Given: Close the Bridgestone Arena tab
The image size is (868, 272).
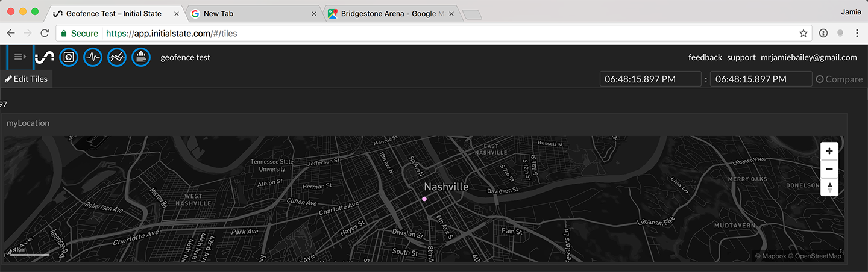Looking at the screenshot, I should pos(451,13).
